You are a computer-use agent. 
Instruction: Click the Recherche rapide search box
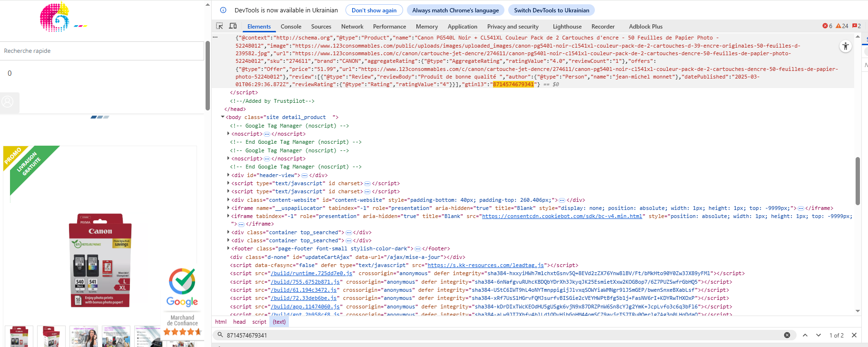[x=102, y=51]
